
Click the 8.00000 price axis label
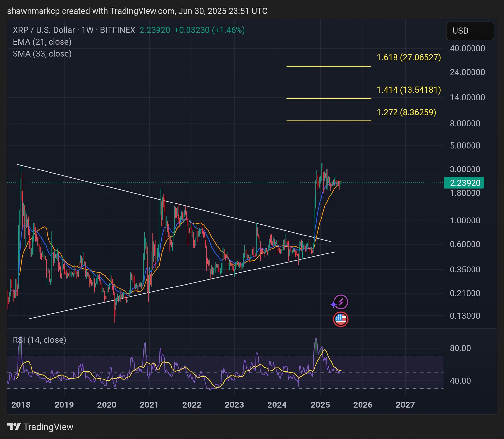coord(465,123)
